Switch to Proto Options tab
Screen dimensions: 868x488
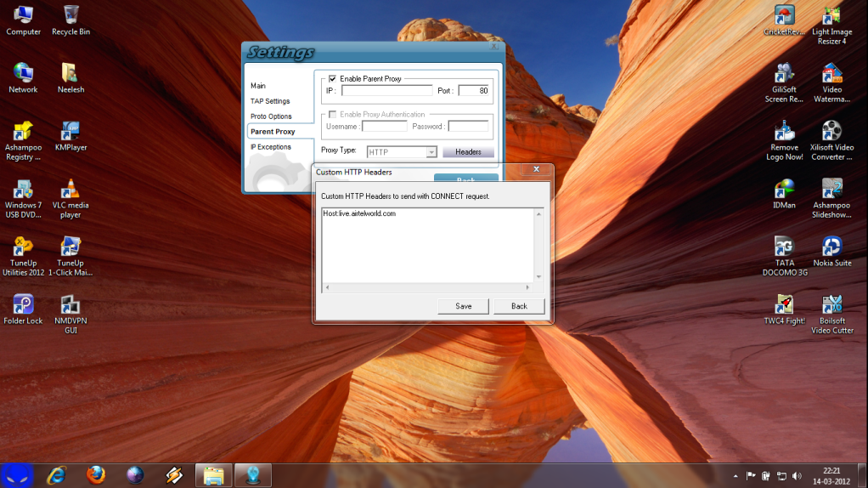(x=271, y=116)
